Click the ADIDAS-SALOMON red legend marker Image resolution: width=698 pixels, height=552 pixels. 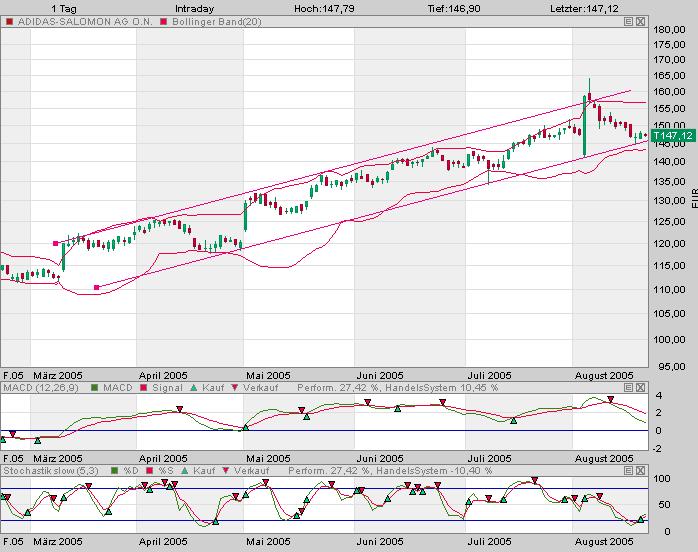(x=9, y=21)
